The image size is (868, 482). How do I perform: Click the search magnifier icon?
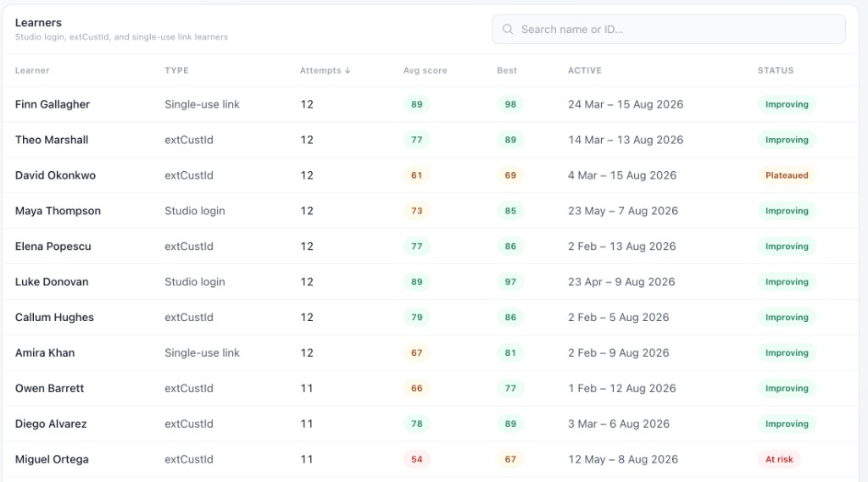coord(507,30)
